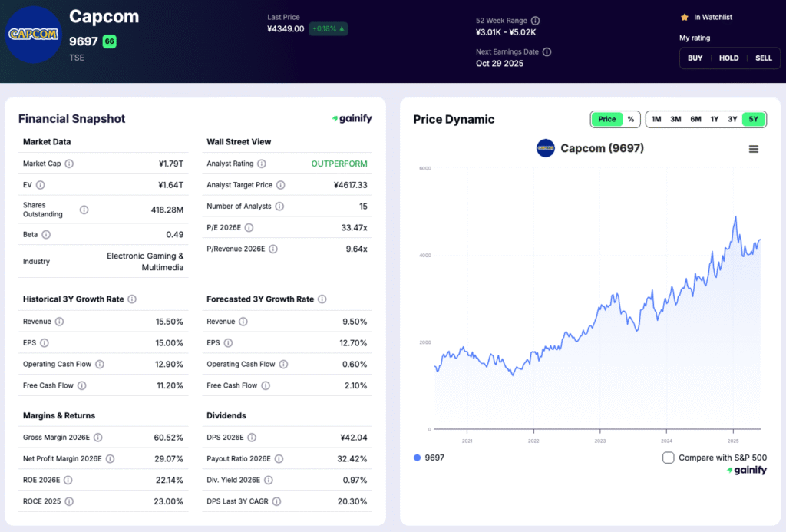
Task: Click the info icon beside 52 Week Range
Action: 536,21
